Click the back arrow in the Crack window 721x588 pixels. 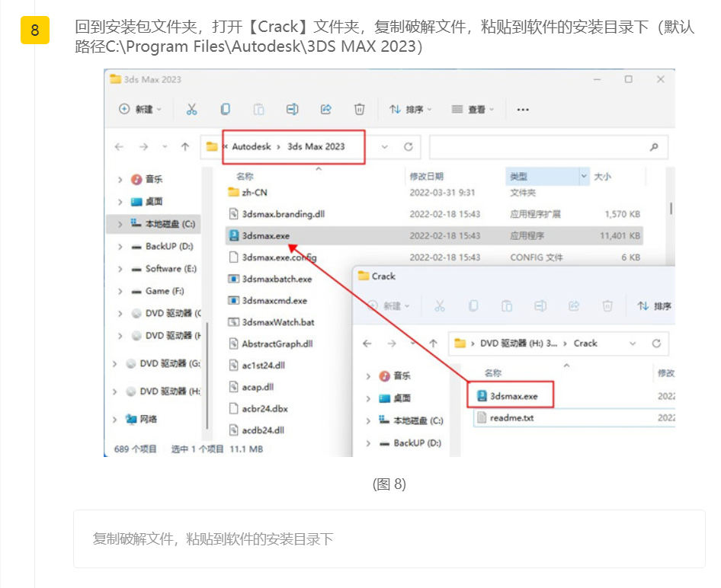coord(367,344)
